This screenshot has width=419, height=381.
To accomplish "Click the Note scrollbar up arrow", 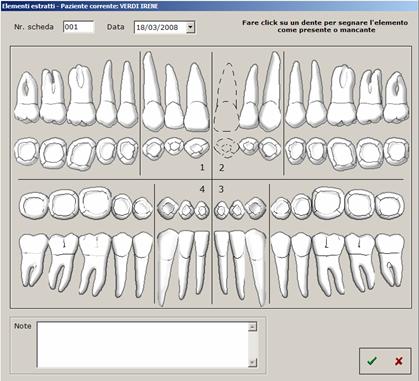I will coord(253,327).
